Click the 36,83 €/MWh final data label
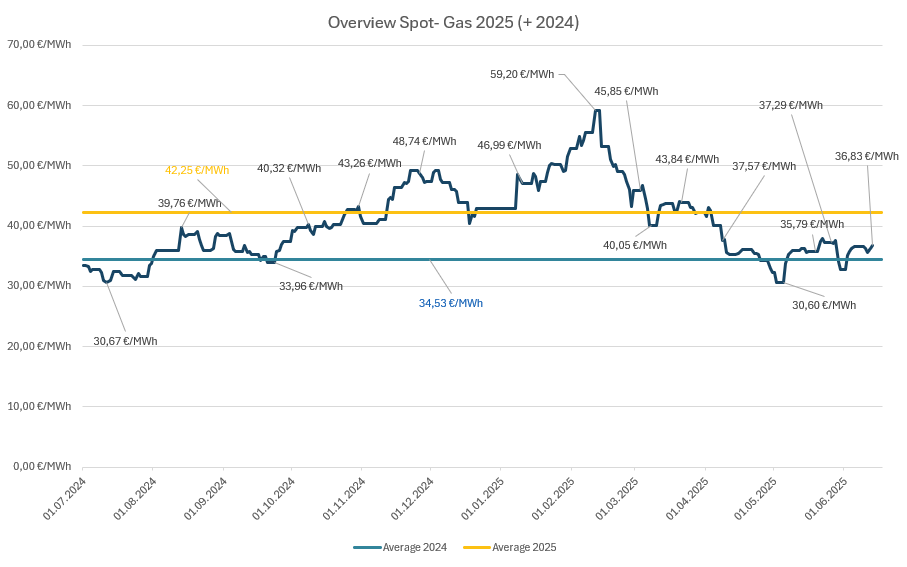 point(866,156)
